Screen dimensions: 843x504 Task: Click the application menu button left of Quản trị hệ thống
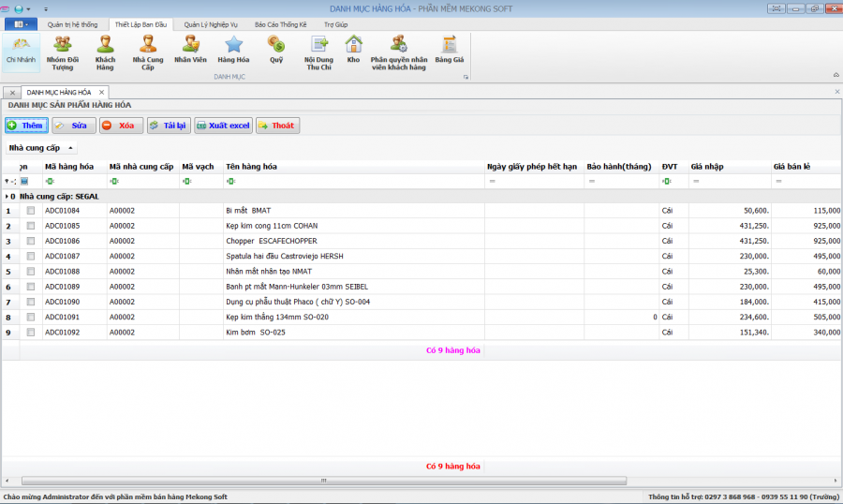point(21,24)
